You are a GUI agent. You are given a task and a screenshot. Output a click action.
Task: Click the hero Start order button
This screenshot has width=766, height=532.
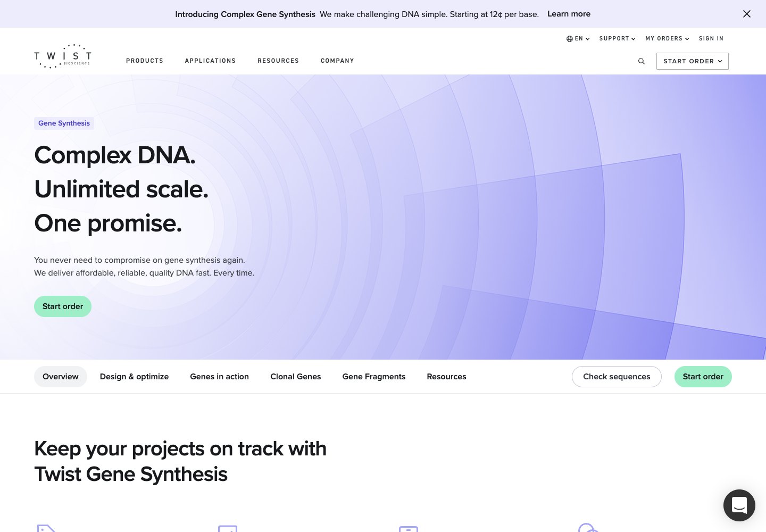tap(63, 306)
